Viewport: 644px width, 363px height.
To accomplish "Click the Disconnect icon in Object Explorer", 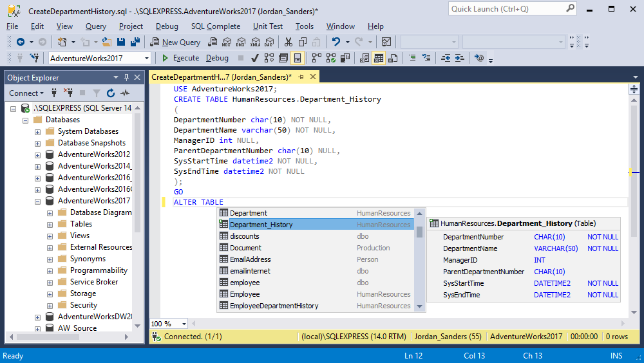I will [x=68, y=93].
